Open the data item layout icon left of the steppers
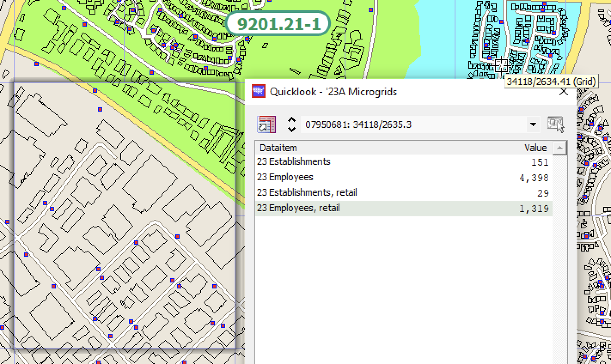The image size is (611, 364). coord(266,124)
